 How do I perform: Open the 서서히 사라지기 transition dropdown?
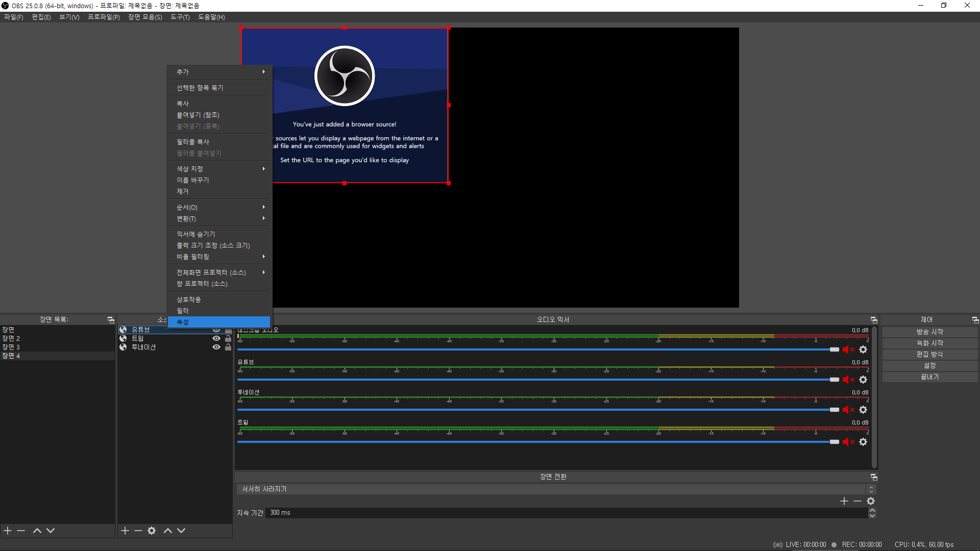coord(554,489)
